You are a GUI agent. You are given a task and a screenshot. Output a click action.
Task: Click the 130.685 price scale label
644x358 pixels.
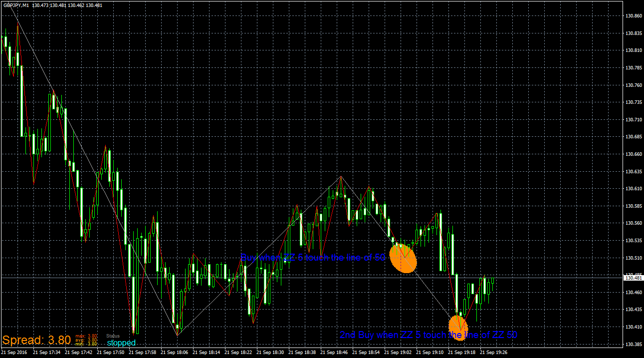(x=634, y=137)
